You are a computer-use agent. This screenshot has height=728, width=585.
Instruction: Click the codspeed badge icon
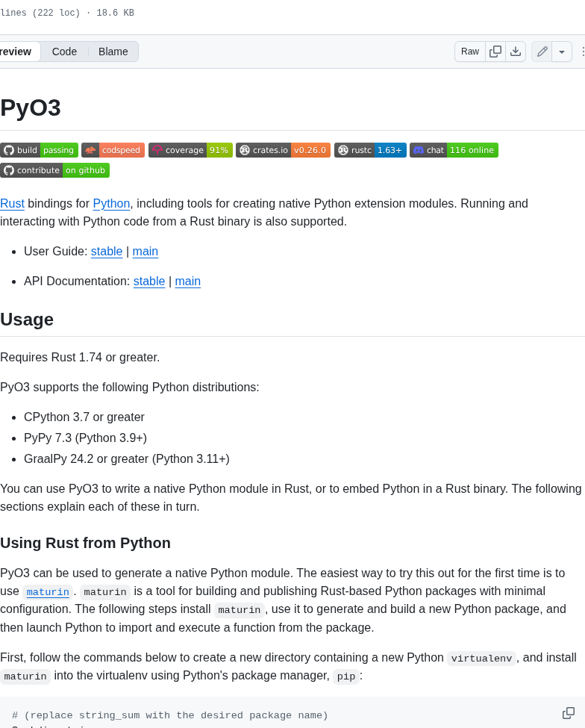click(90, 149)
